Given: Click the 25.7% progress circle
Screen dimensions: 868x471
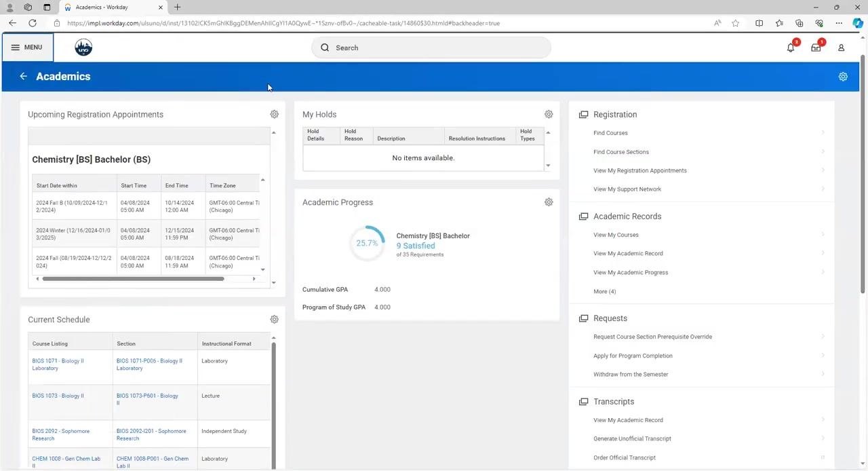Looking at the screenshot, I should pos(367,243).
